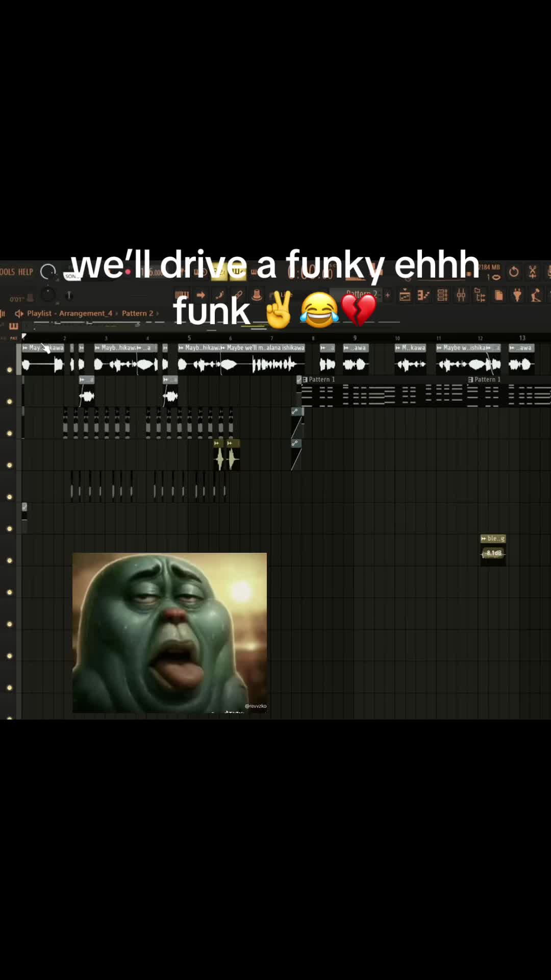Toggle the mute dot of playlist track 6

9,529
